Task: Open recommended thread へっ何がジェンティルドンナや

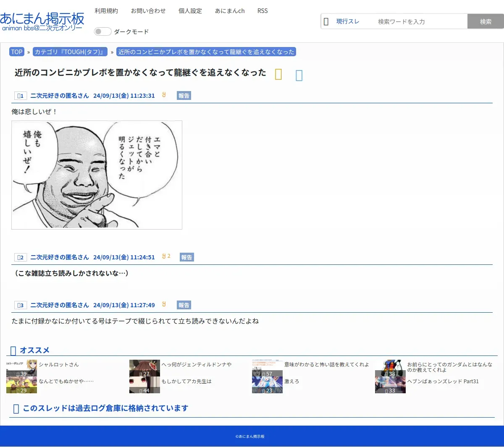Action: pyautogui.click(x=197, y=365)
